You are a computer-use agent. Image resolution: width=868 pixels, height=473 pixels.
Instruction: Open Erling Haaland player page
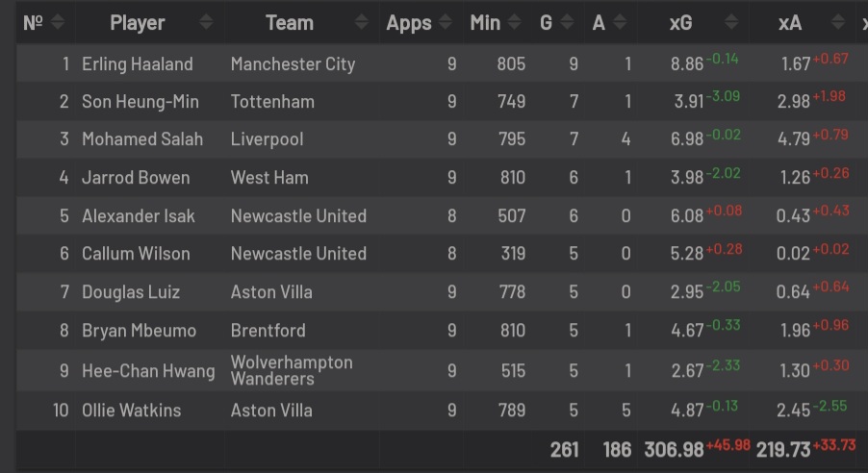coord(138,64)
